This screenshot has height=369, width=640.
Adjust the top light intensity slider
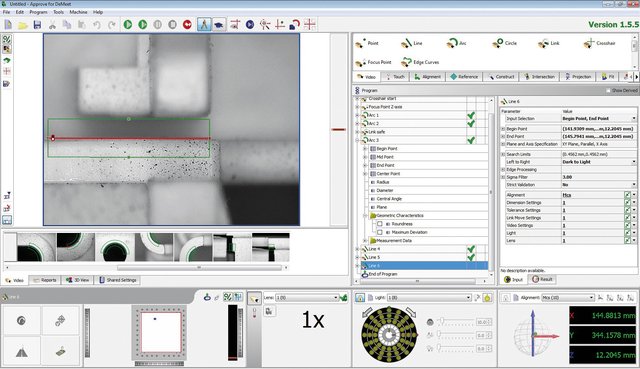(441, 322)
